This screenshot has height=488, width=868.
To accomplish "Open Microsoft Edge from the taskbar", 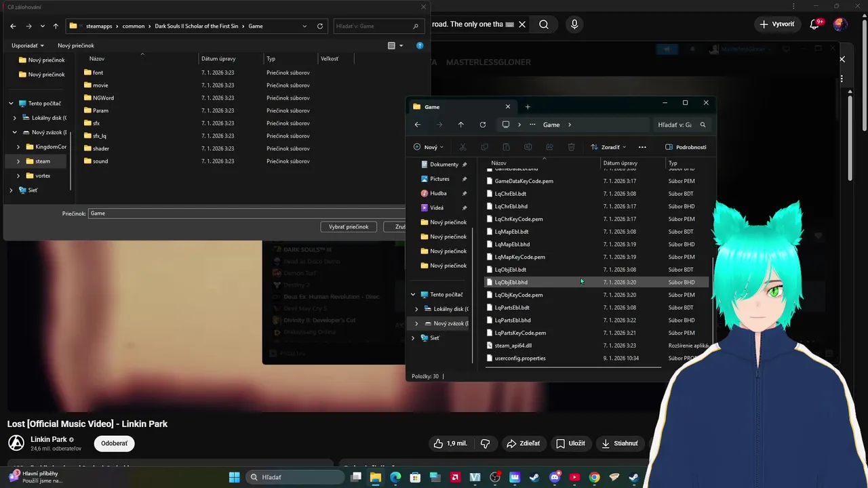I will [395, 477].
